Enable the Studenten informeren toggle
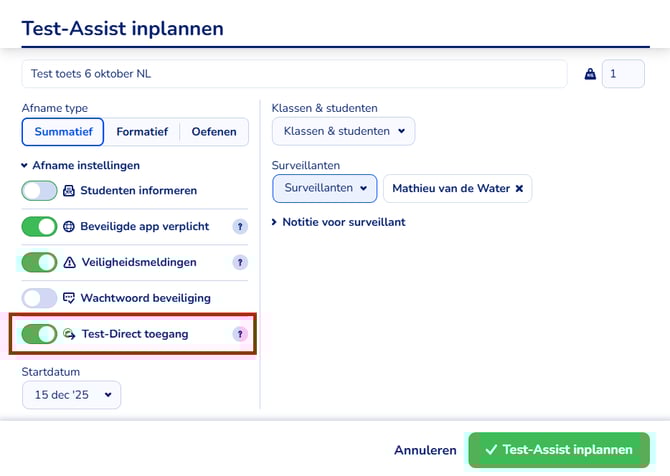This screenshot has height=476, width=670. pos(40,190)
